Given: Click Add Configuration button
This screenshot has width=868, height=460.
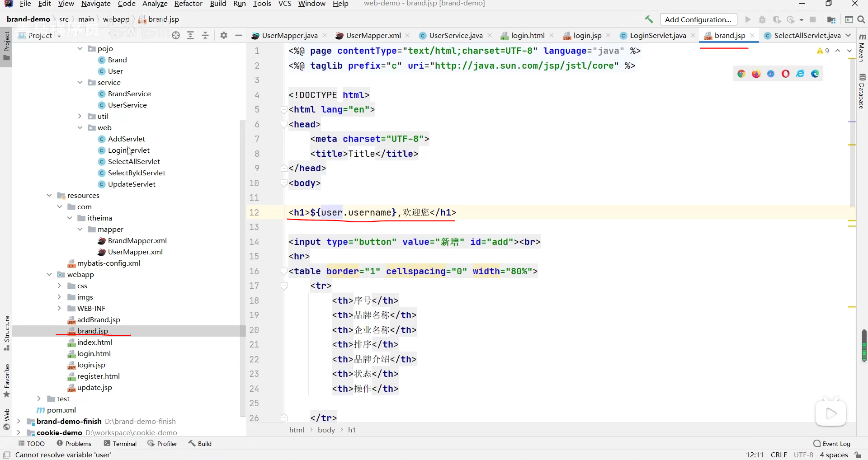Looking at the screenshot, I should tap(698, 19).
